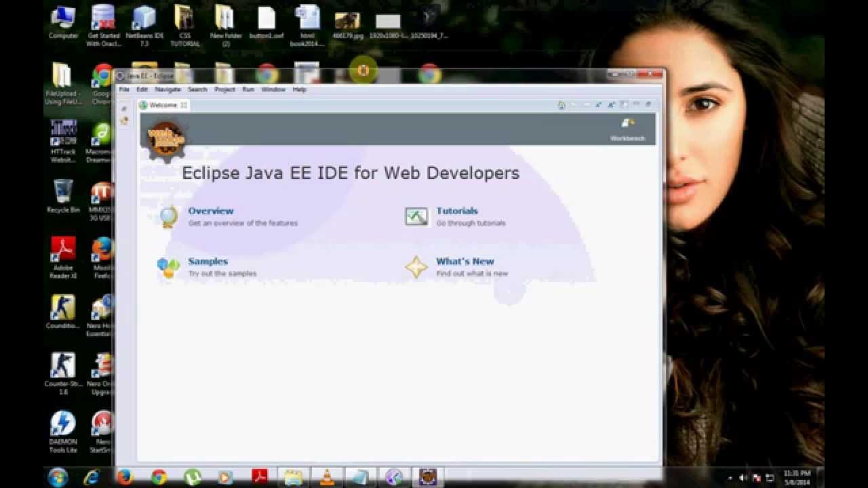Select the HTTrack Website desktop icon
This screenshot has height=488, width=868.
[x=63, y=142]
